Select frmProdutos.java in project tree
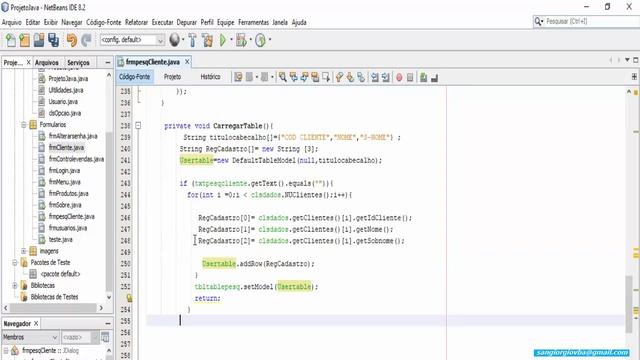Viewport: 640px width, 360px height. click(69, 193)
